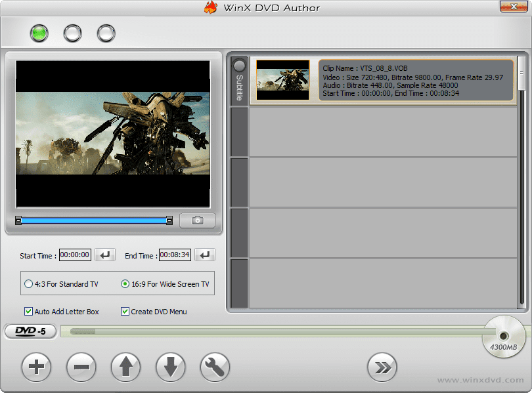
Task: Select the green status circle indicator
Action: pos(39,32)
